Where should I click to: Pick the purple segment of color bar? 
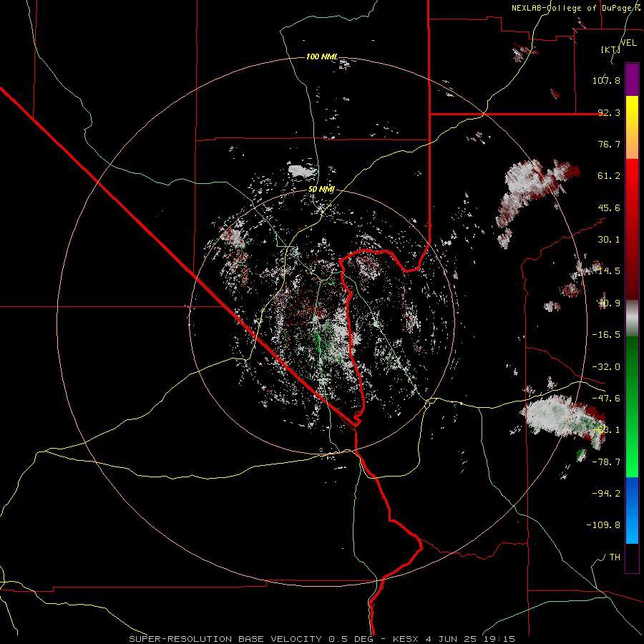(x=632, y=79)
